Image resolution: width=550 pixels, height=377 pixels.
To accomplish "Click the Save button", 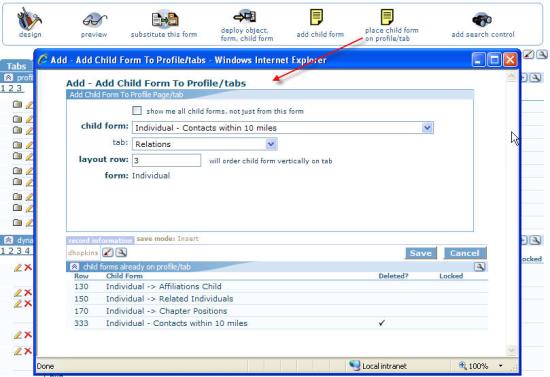I will click(x=421, y=253).
